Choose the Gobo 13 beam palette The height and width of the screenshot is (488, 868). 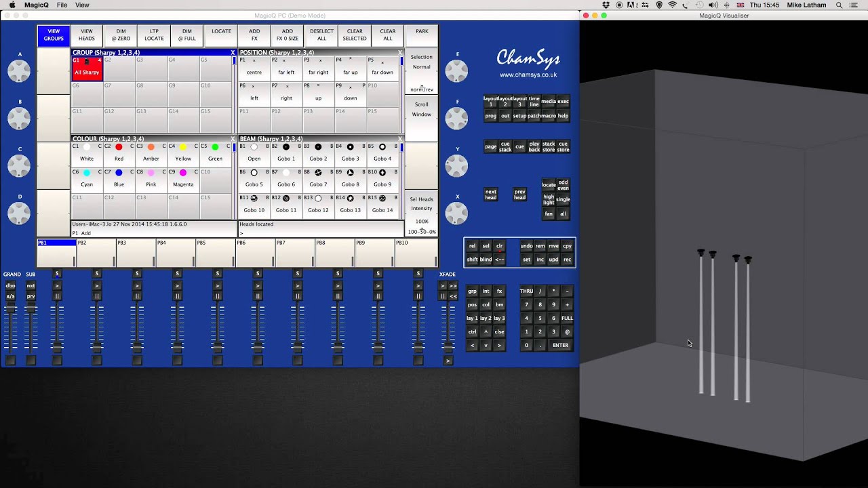pyautogui.click(x=350, y=205)
